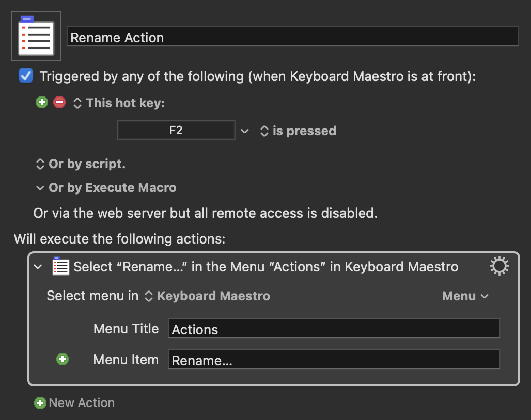
Task: Click the macro icon beside the name field
Action: [x=36, y=36]
